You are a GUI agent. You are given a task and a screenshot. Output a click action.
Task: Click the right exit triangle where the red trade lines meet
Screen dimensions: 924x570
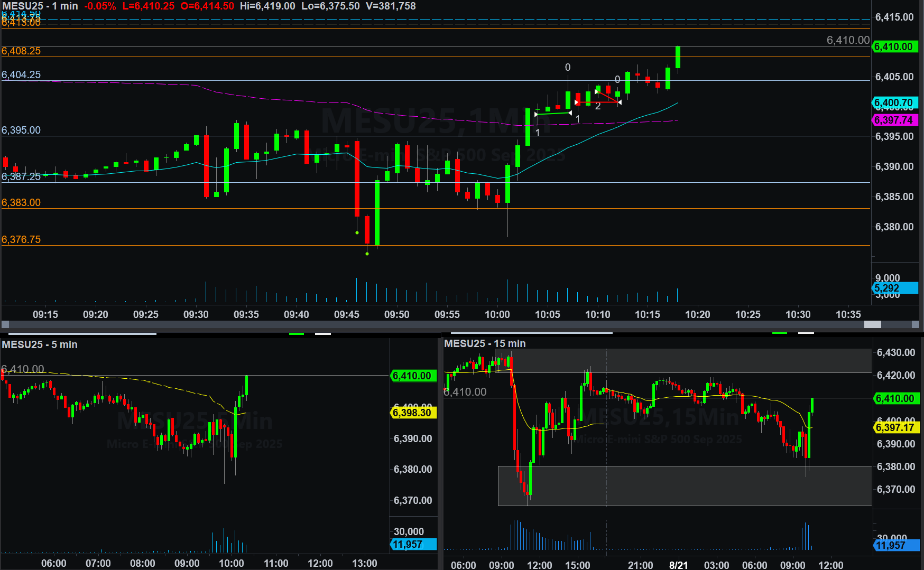[x=620, y=102]
